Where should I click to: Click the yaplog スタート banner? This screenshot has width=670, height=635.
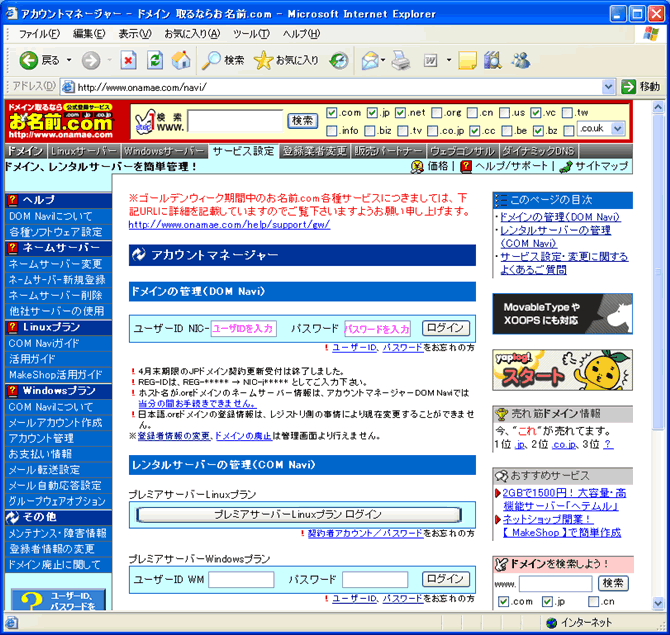[562, 370]
